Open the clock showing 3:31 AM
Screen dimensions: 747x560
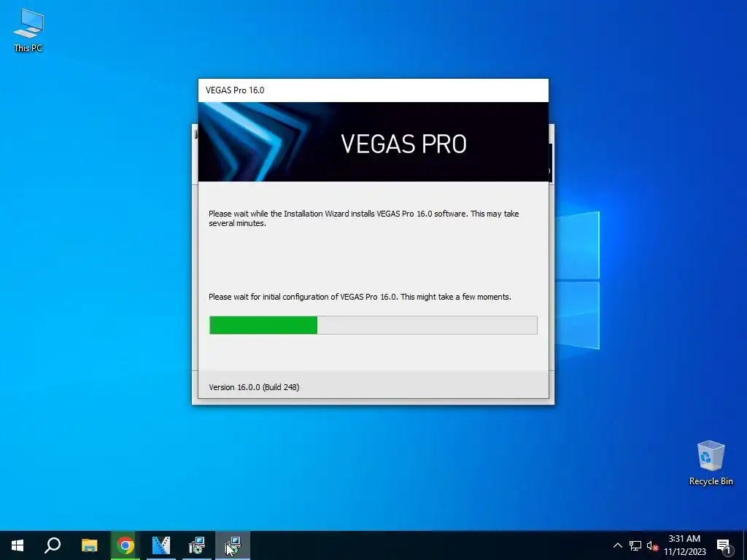point(684,545)
